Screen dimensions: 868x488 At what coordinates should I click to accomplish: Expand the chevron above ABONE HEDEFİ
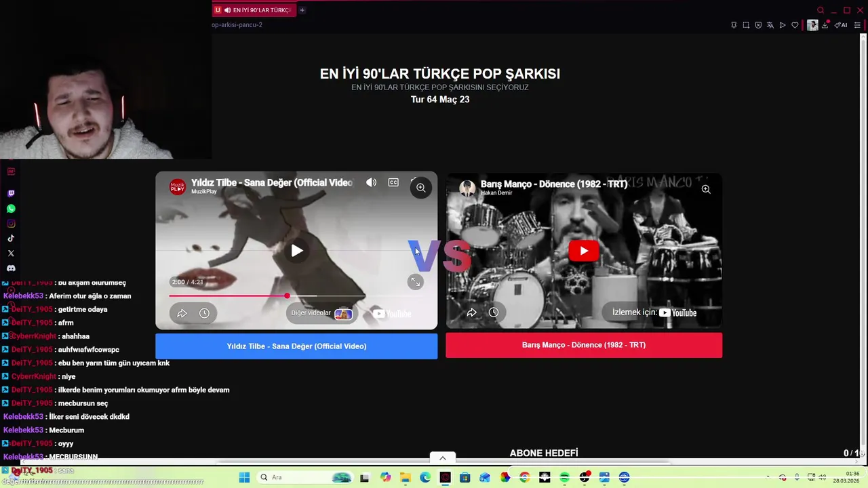click(442, 458)
